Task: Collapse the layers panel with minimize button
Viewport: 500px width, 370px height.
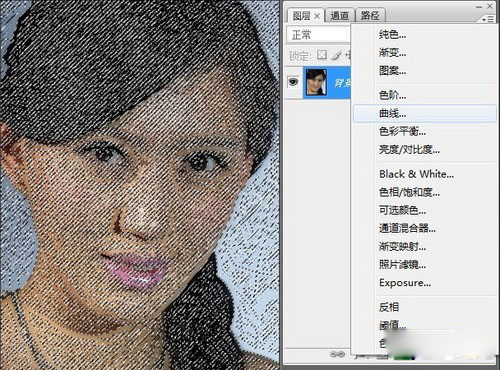Action: click(x=479, y=7)
